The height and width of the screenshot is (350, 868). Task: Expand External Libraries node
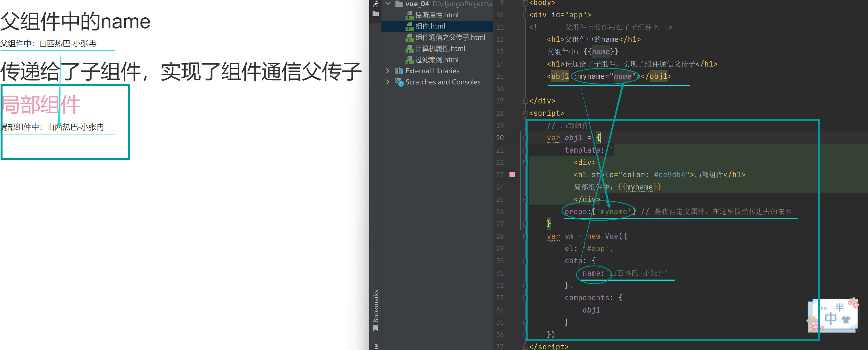[x=388, y=71]
